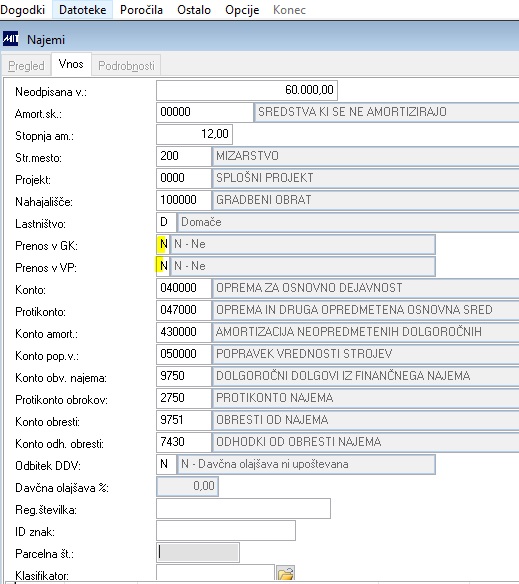519x584 pixels.
Task: Switch to the Pregled tab
Action: pyautogui.click(x=26, y=66)
